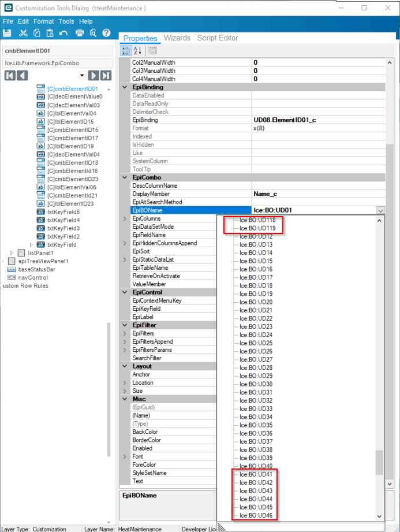Collapse the EpiFilter category
This screenshot has width=400, height=532.
[x=125, y=325]
